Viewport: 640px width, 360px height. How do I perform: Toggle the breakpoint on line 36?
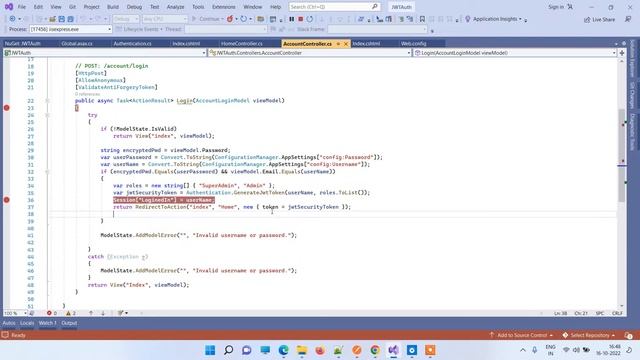click(x=7, y=200)
